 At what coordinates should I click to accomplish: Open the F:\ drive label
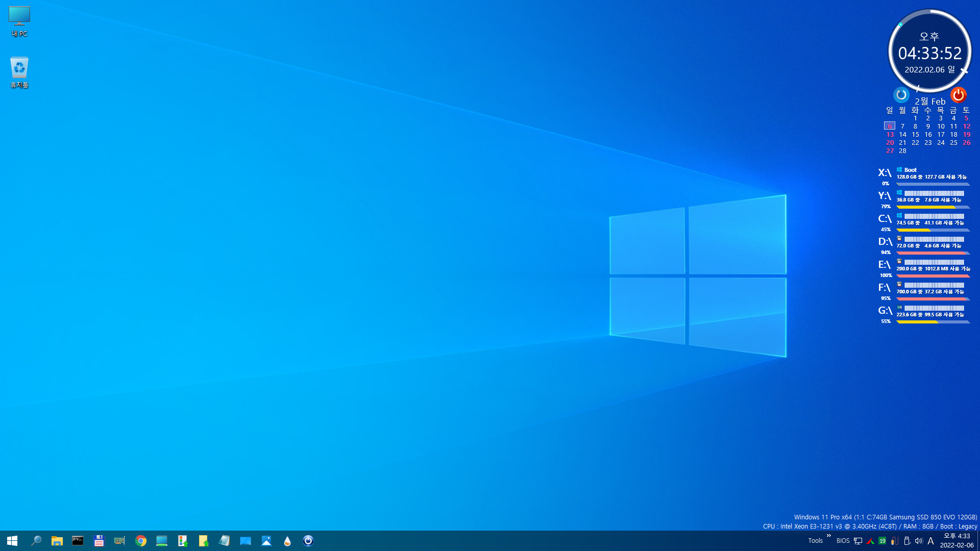885,288
